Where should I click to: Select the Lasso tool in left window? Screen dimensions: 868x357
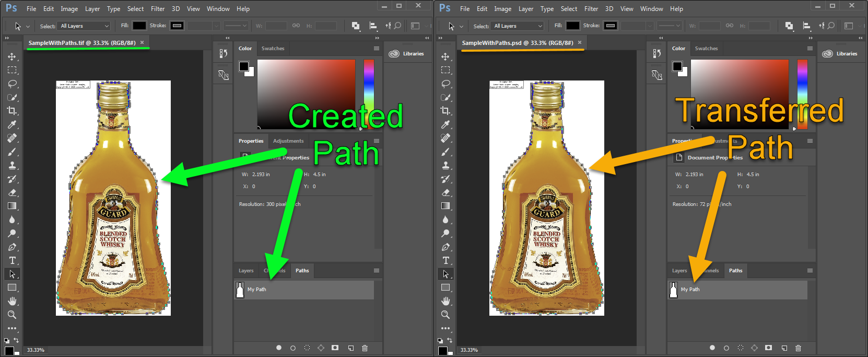[x=12, y=84]
